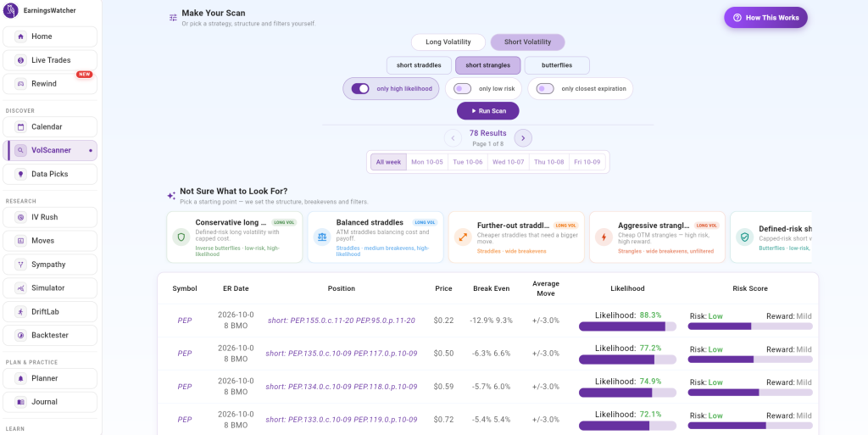
Task: Click the scales icon on Balanced straddles card
Action: coord(322,237)
